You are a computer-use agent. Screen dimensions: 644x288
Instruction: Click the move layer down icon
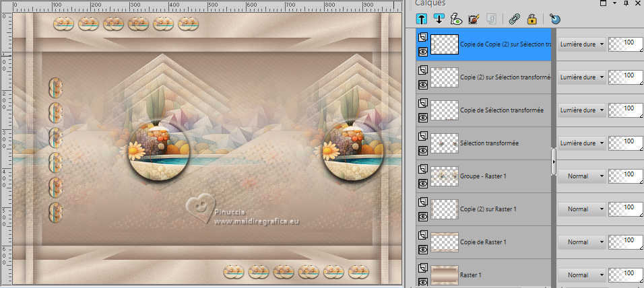pos(439,18)
